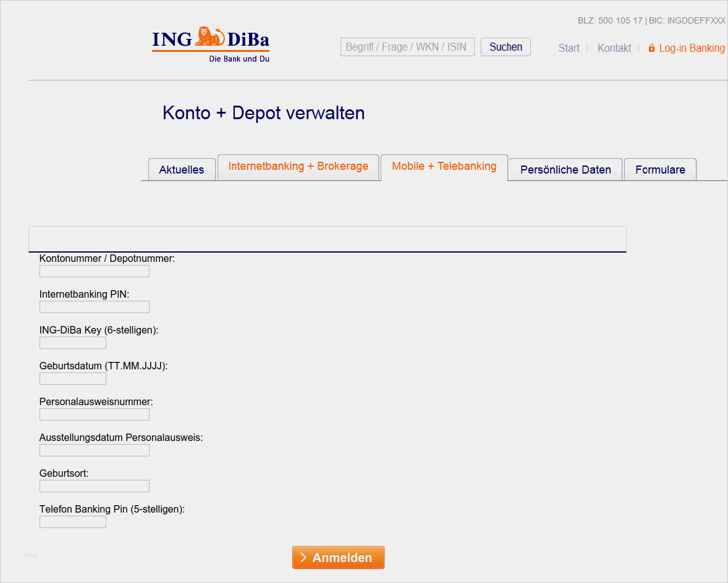Switch to the Formulare tab
Viewport: 728px width, 583px height.
pos(660,169)
